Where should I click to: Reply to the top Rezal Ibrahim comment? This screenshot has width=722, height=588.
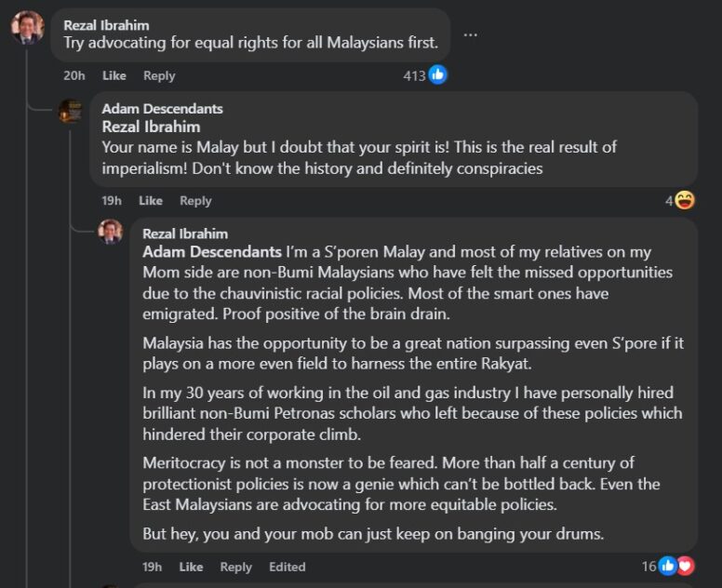(x=159, y=75)
